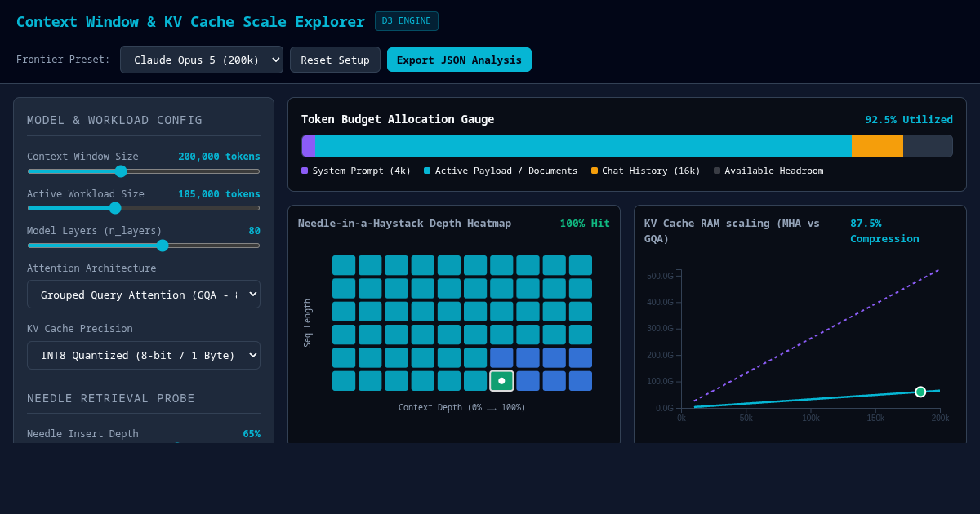Click the cyan Active Payload gauge segment
980x514 pixels.
583,146
